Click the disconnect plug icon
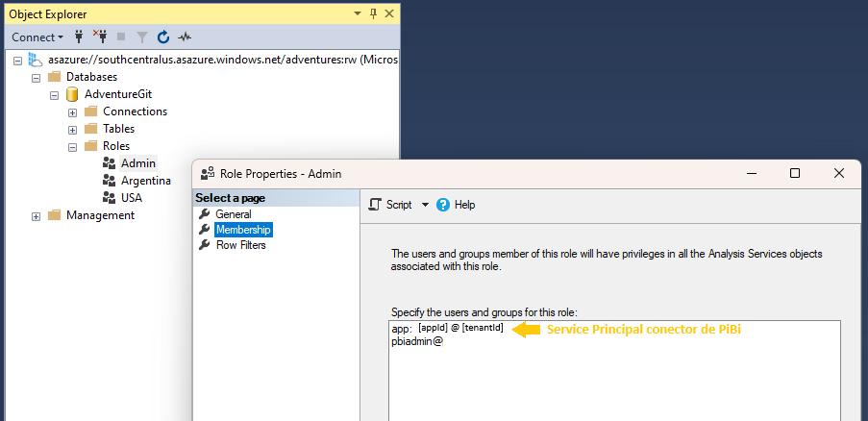The height and width of the screenshot is (421, 868). click(x=100, y=37)
